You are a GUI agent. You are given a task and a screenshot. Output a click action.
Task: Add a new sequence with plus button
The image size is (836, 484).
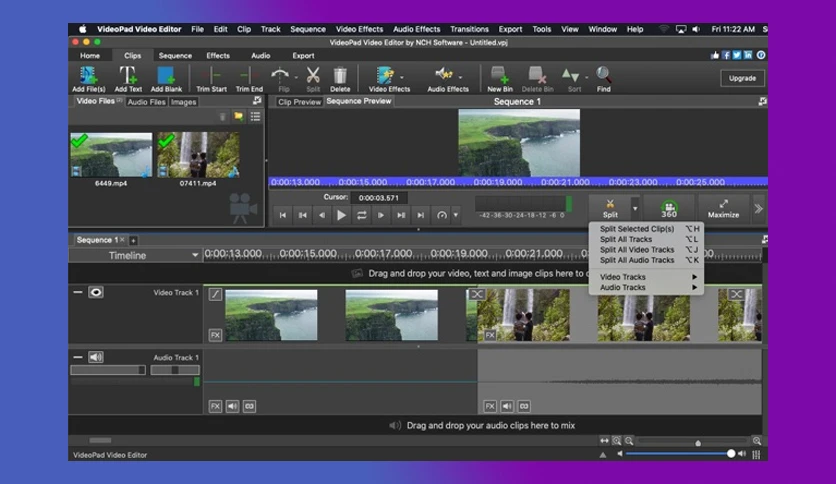click(133, 240)
